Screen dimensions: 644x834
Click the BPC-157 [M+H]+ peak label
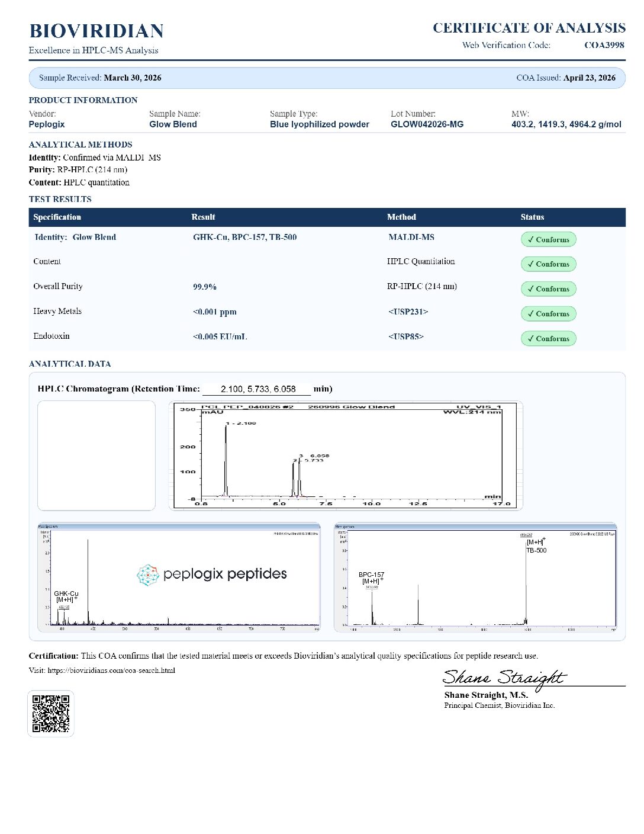click(x=371, y=578)
